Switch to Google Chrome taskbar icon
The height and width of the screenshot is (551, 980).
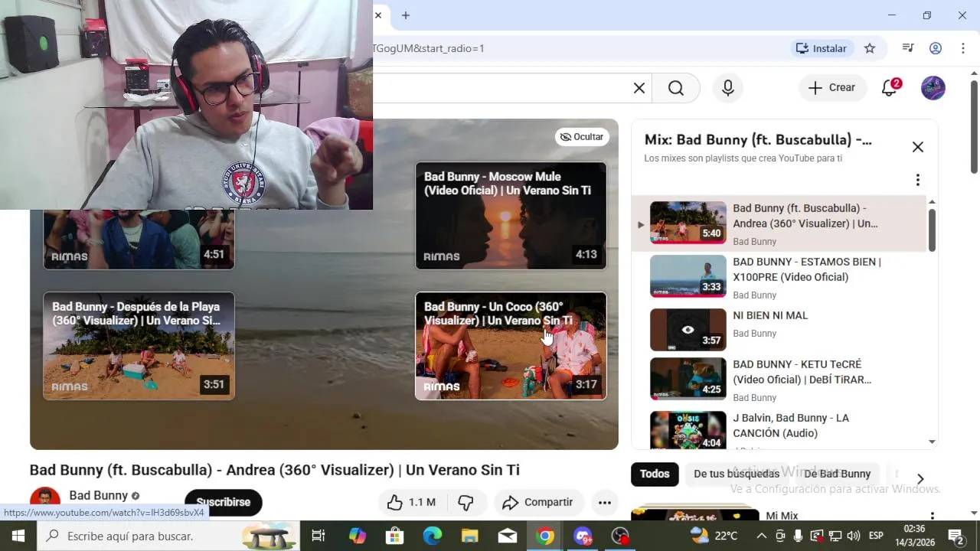pos(545,536)
